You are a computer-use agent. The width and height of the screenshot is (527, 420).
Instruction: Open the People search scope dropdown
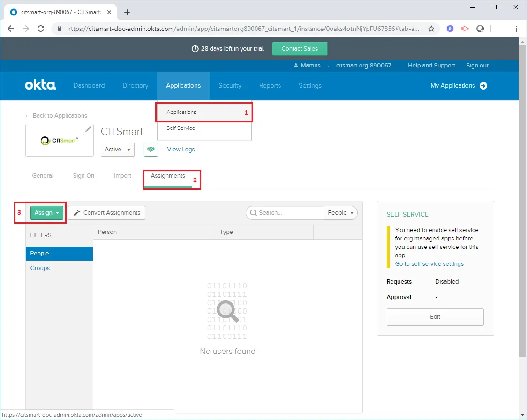pyautogui.click(x=340, y=213)
